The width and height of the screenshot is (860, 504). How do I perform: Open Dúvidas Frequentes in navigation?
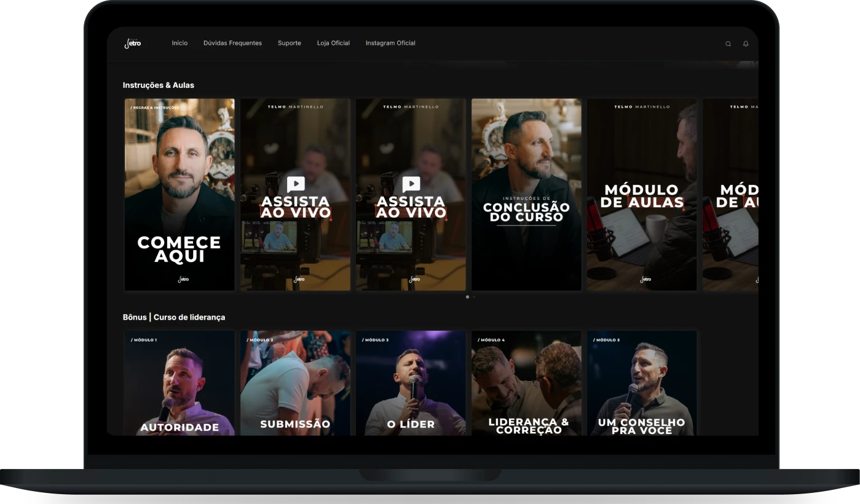[x=232, y=43]
